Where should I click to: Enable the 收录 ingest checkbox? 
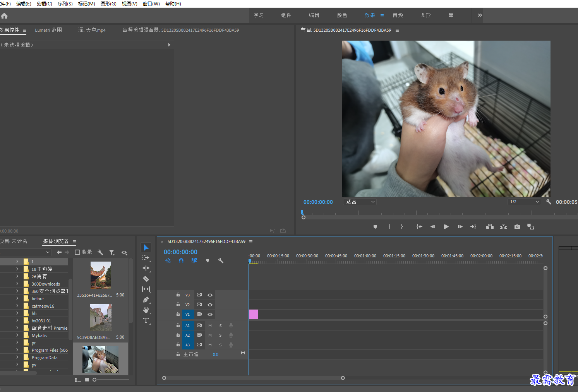pyautogui.click(x=77, y=252)
